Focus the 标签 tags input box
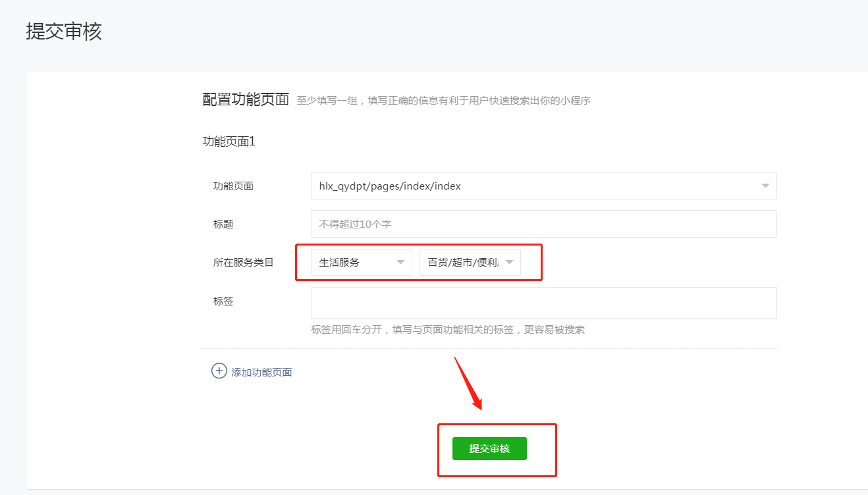Viewport: 868px width, 495px height. click(543, 303)
